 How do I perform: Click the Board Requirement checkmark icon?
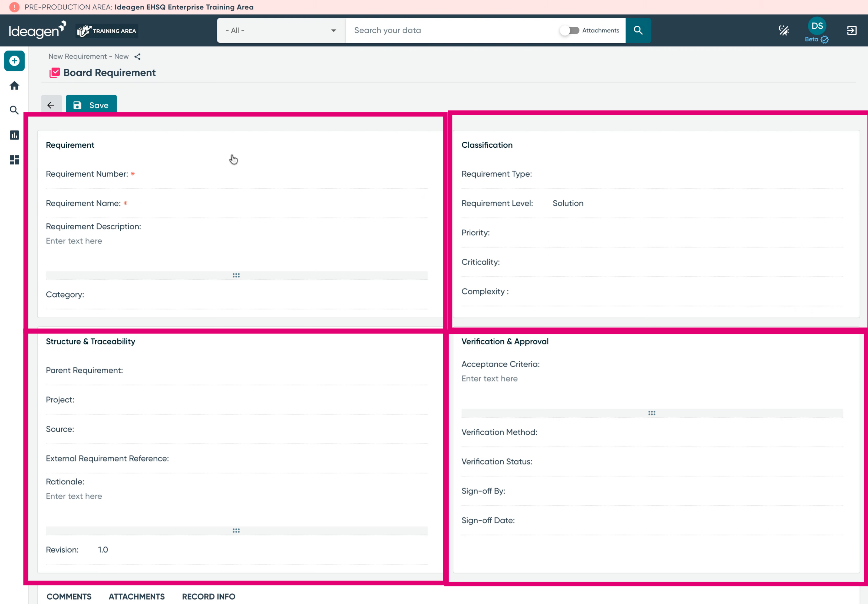pos(54,73)
